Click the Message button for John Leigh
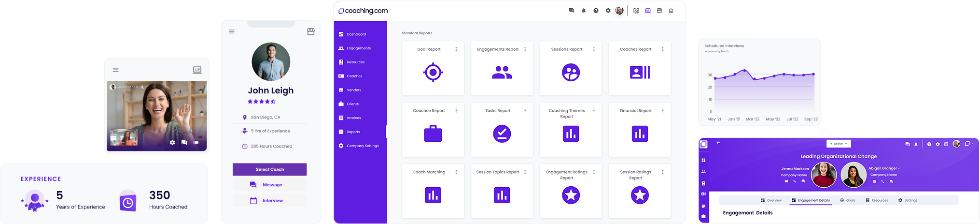The image size is (980, 224). point(270,185)
